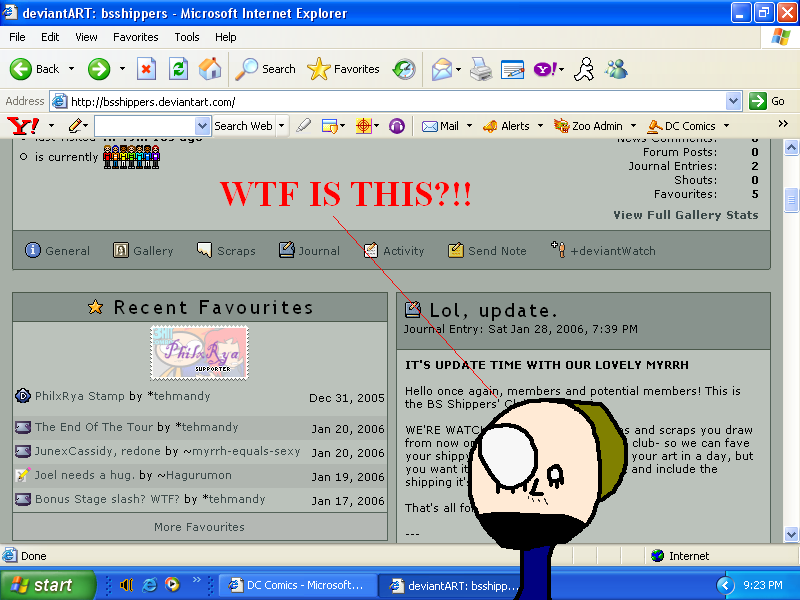Screen dimensions: 800x600
Task: Launch Windows Media Player quick launch icon
Action: pyautogui.click(x=172, y=585)
